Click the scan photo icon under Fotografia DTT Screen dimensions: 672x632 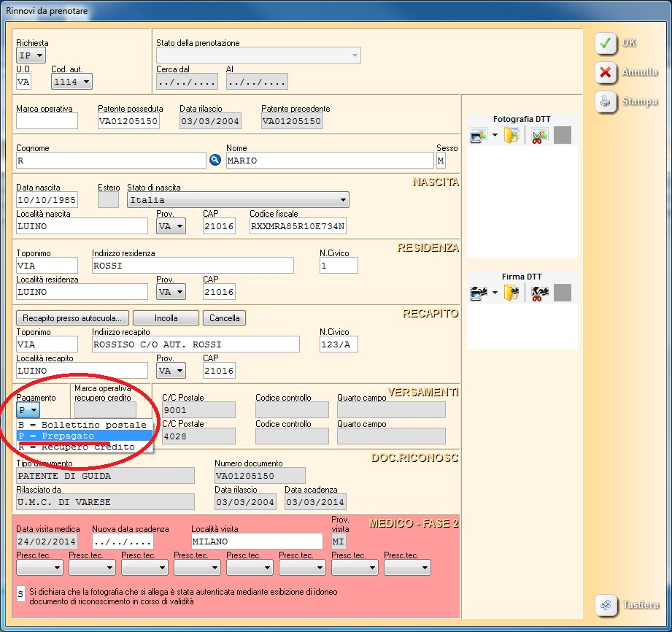(479, 136)
